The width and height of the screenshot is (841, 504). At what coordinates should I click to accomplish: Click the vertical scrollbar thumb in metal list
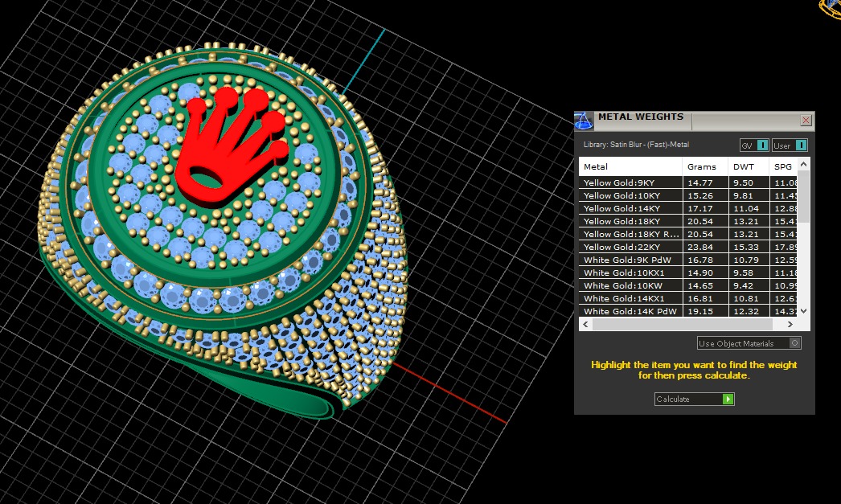click(x=803, y=196)
